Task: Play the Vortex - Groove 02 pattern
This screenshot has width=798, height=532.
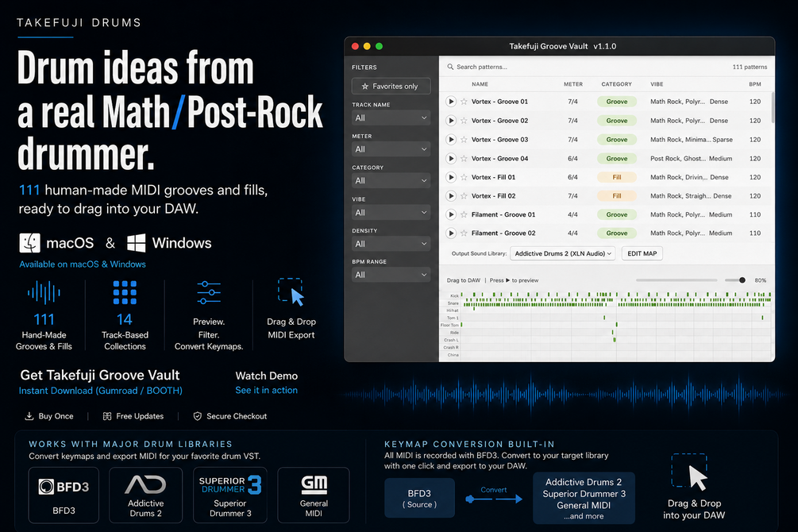Action: 450,121
